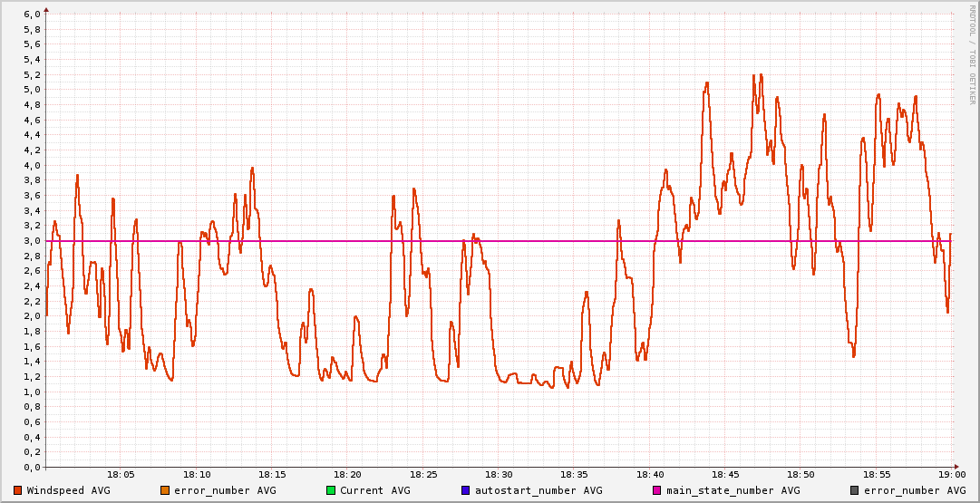This screenshot has width=980, height=503.
Task: Click the red arrow ending the X axis
Action: pyautogui.click(x=959, y=468)
